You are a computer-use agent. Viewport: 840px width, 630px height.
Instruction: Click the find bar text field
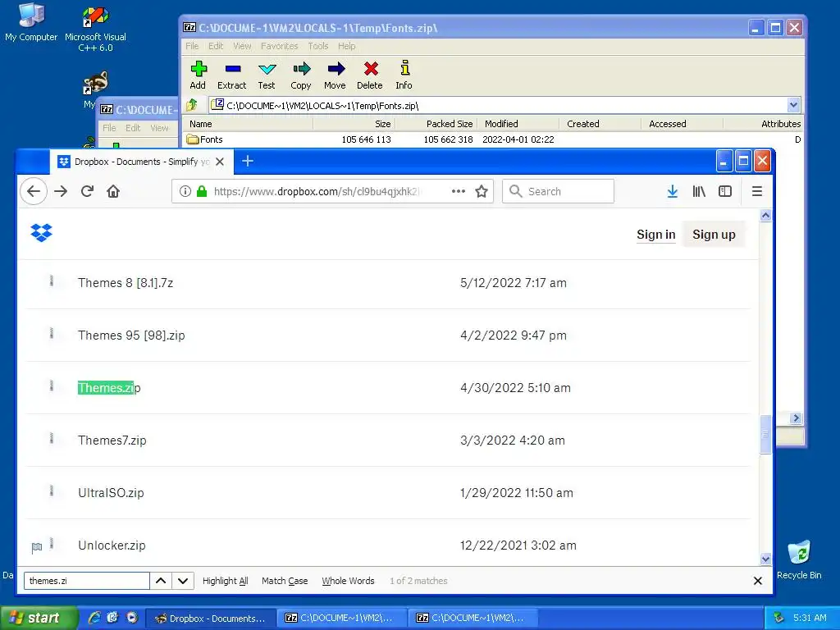point(87,581)
